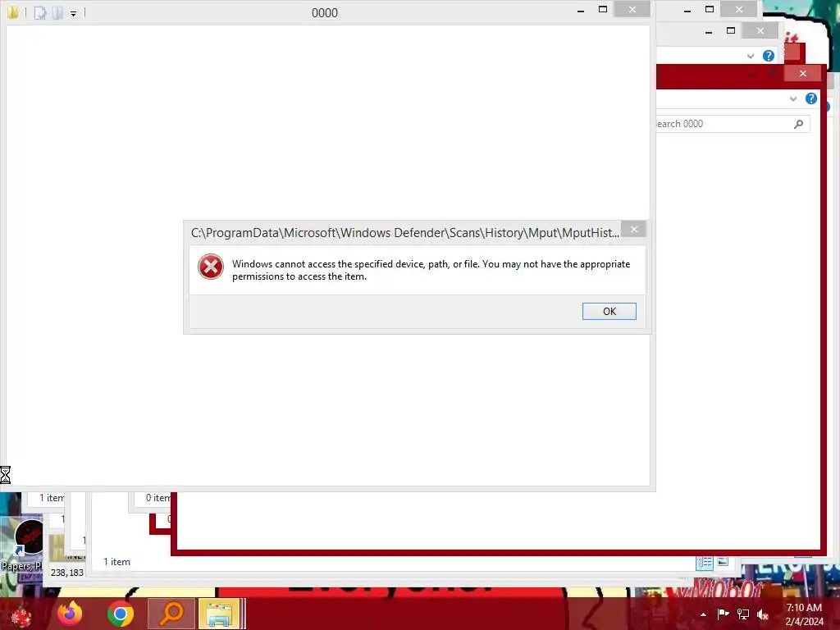Close the red-bordered window behind
This screenshot has width=840, height=630.
pos(802,73)
